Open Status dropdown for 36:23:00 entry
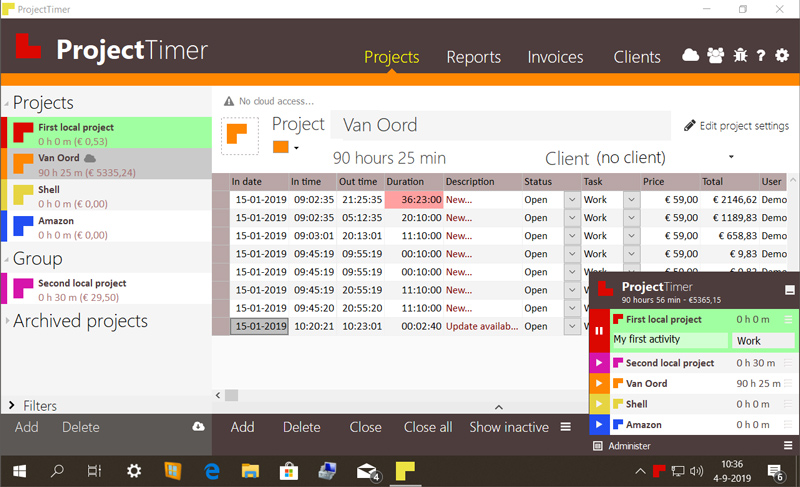The image size is (800, 487). pyautogui.click(x=572, y=199)
